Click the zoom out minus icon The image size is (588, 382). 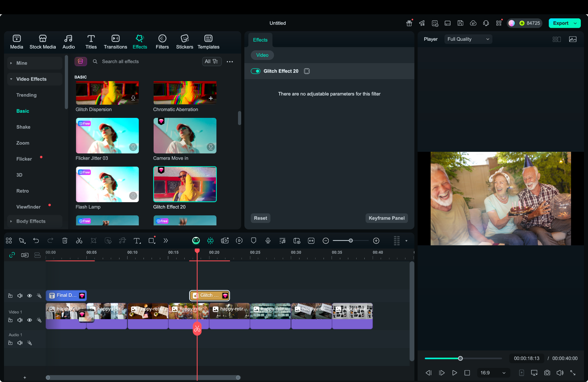326,241
